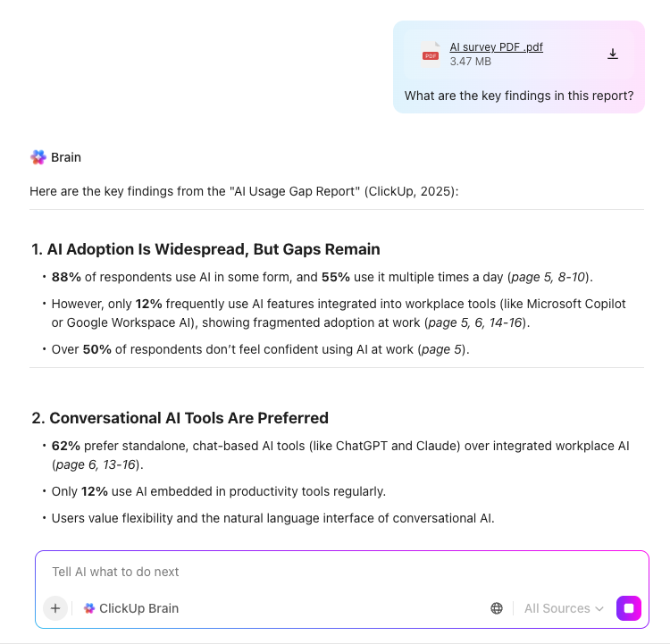
Task: Click the 3.47 MB file size text
Action: coord(470,62)
